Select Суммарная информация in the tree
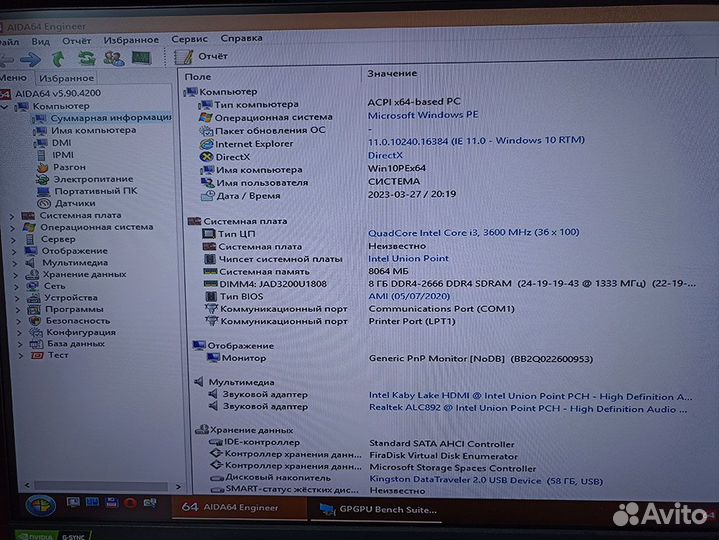Viewport: 719px width, 540px height. pyautogui.click(x=111, y=118)
